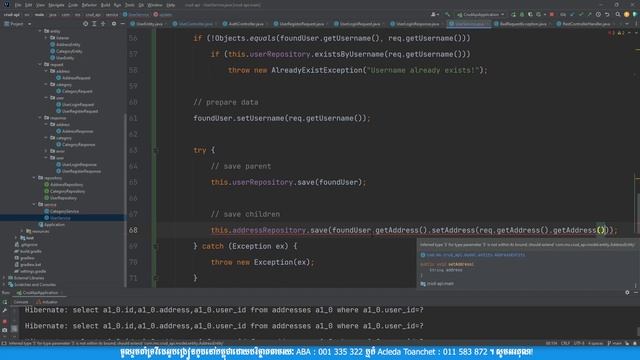Click the Search Everywhere magnifier icon
The image size is (640, 360).
[x=618, y=14]
